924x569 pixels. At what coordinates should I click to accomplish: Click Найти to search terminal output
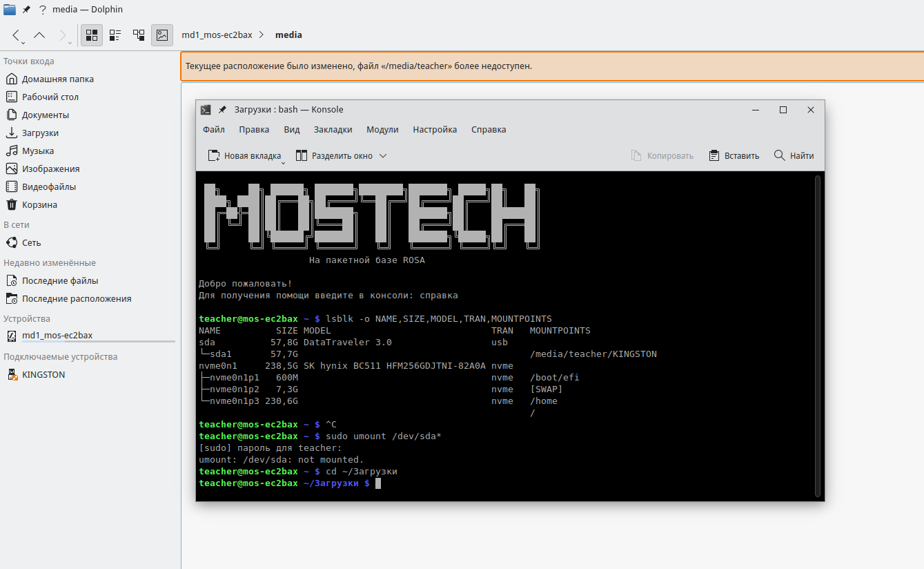click(794, 155)
